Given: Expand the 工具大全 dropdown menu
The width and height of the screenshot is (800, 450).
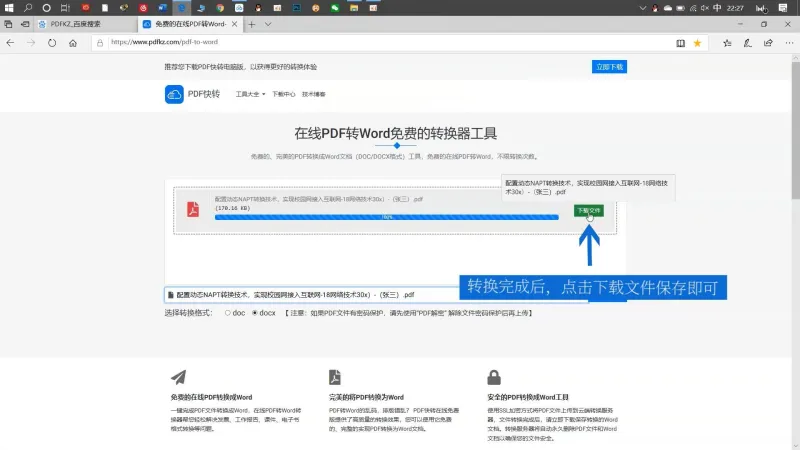Looking at the screenshot, I should pyautogui.click(x=250, y=94).
